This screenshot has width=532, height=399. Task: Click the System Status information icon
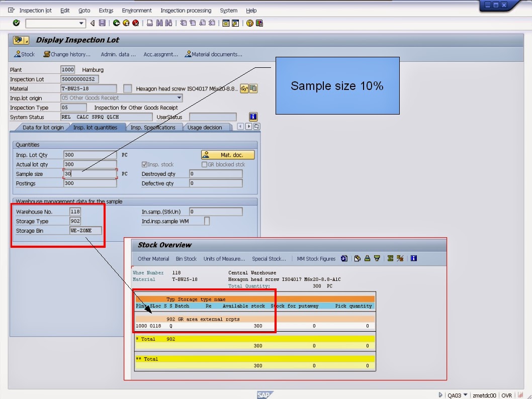(253, 117)
